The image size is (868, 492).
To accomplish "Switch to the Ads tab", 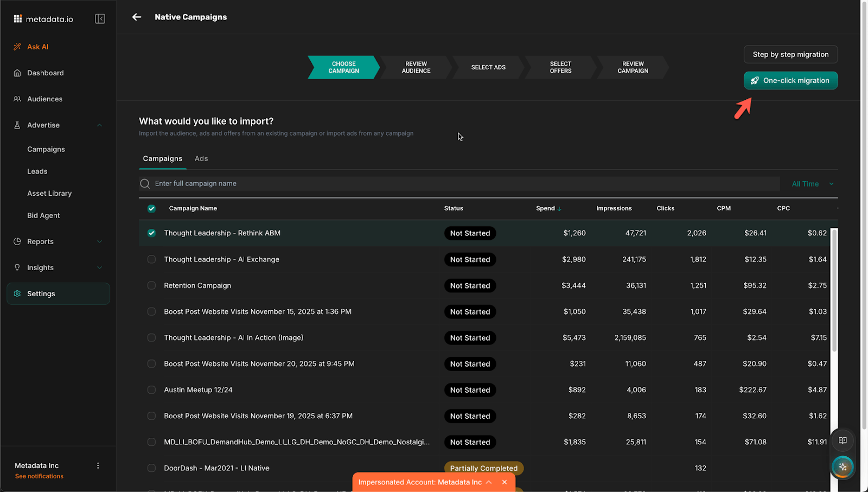I will click(x=201, y=158).
